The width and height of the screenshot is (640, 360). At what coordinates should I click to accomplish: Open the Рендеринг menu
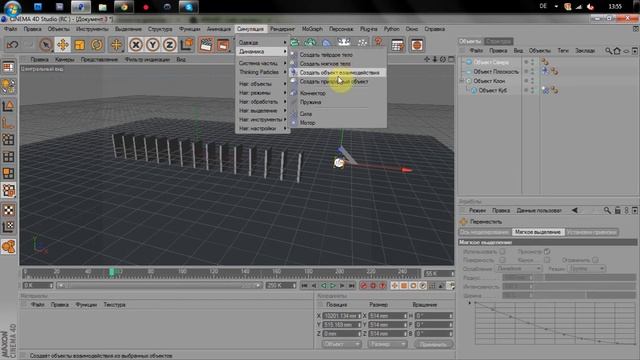tap(282, 29)
